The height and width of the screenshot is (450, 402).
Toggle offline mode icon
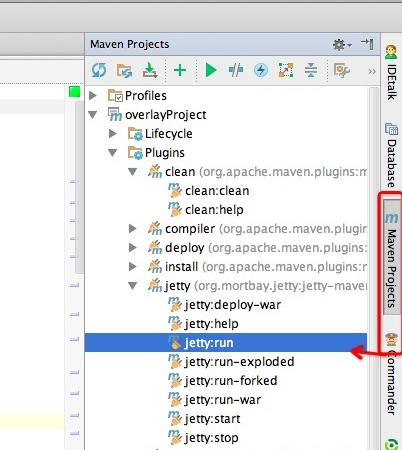(236, 70)
